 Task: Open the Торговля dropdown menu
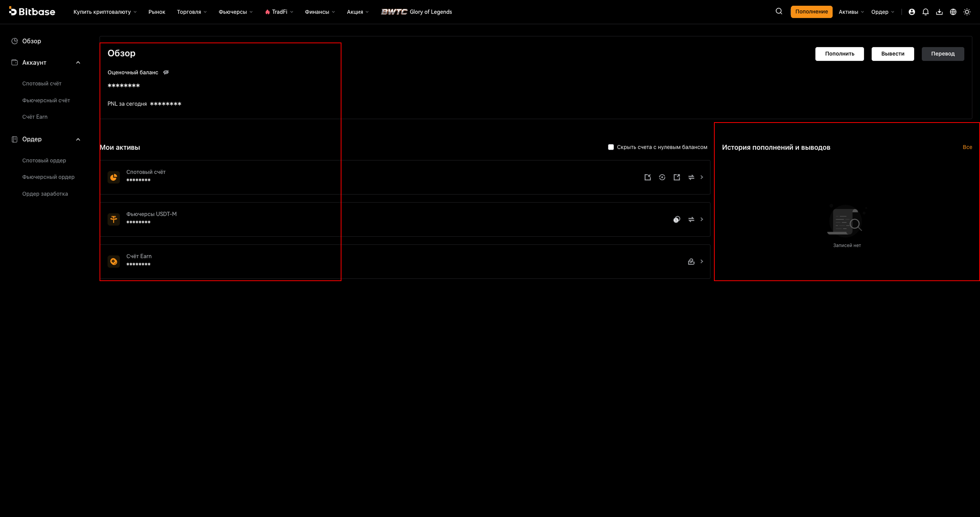click(192, 12)
